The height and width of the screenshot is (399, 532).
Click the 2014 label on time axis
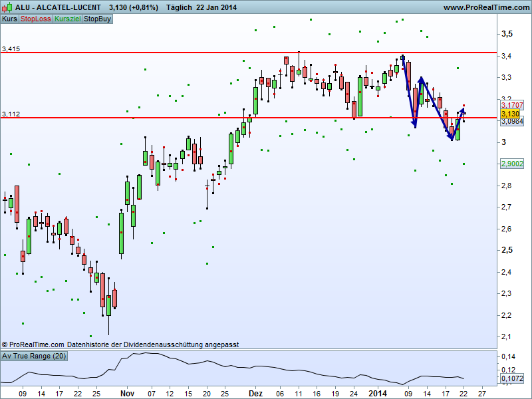378,394
